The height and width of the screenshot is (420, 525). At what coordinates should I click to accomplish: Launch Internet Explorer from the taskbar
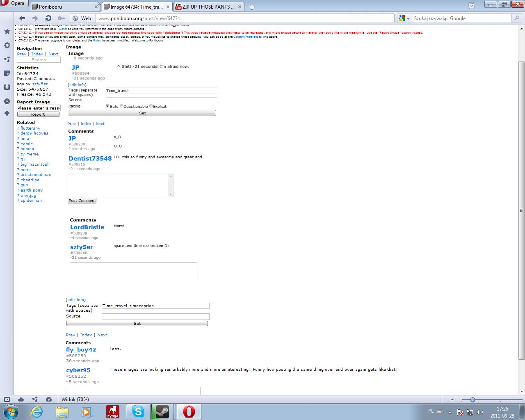tap(37, 412)
